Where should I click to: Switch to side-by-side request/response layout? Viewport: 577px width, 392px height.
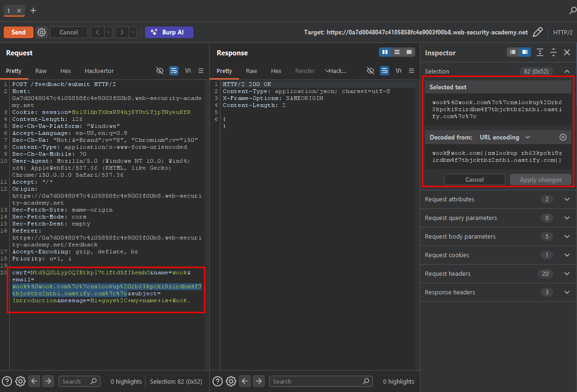pyautogui.click(x=385, y=52)
